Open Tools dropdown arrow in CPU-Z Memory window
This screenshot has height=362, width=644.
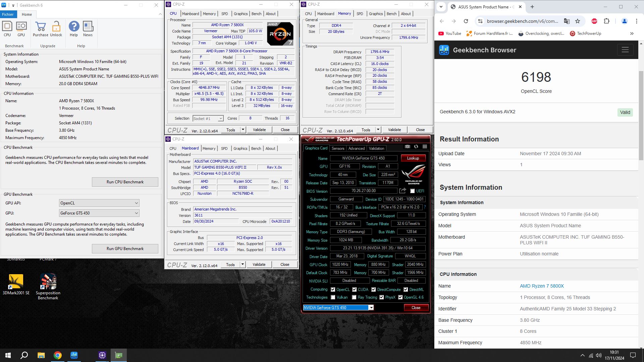[x=378, y=130]
